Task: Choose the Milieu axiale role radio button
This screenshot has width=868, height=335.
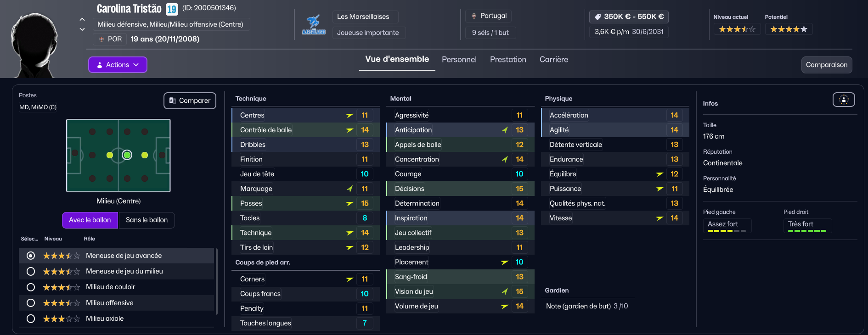Action: [31, 318]
